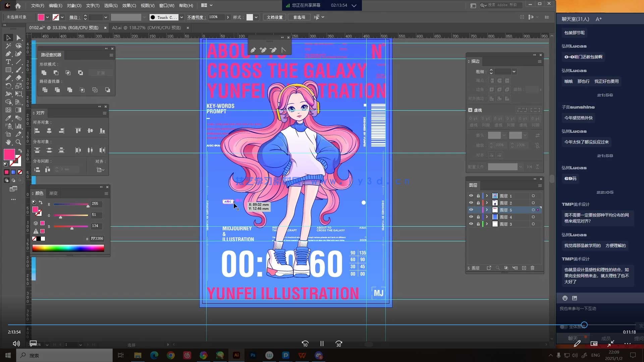The width and height of the screenshot is (644, 362).
Task: Switch to A2.ai document tab
Action: 146,28
